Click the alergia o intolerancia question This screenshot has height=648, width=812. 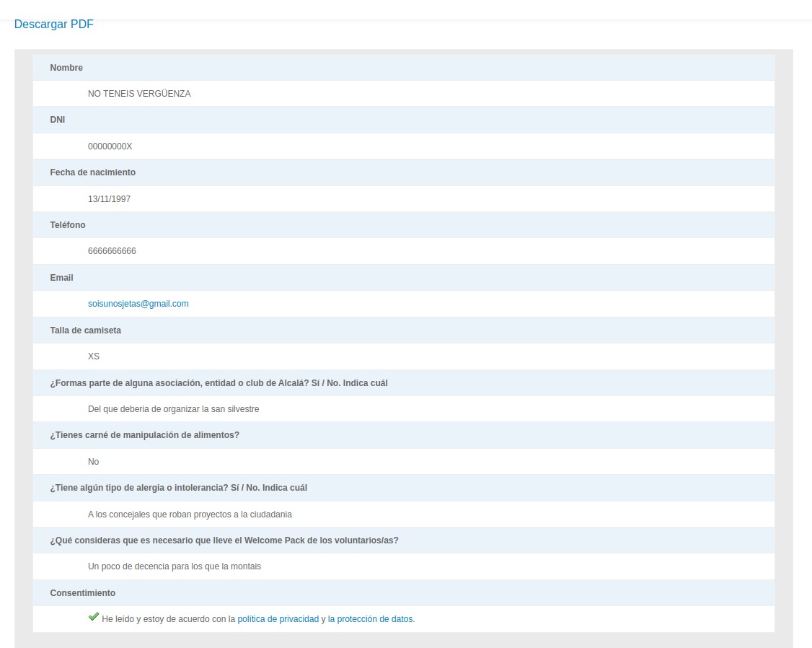[x=179, y=488]
